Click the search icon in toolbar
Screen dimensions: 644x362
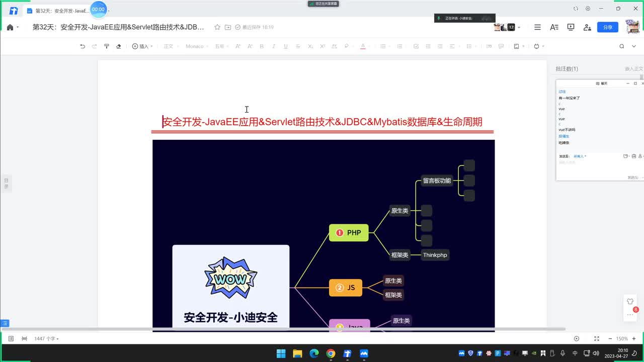coord(622,46)
